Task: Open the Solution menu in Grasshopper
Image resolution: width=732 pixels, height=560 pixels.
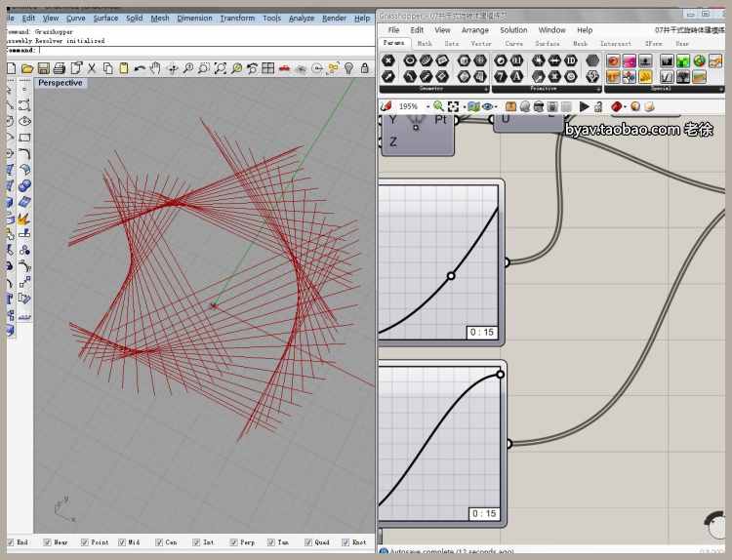Action: pyautogui.click(x=513, y=30)
